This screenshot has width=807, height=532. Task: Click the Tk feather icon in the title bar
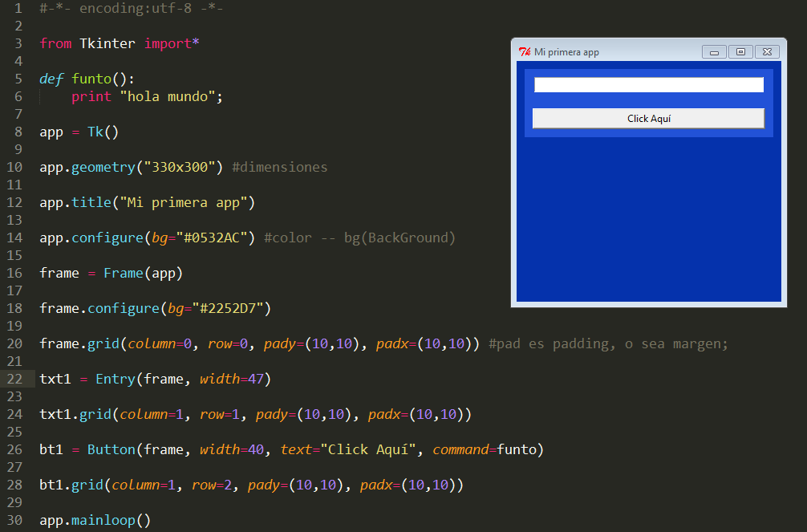coord(525,51)
